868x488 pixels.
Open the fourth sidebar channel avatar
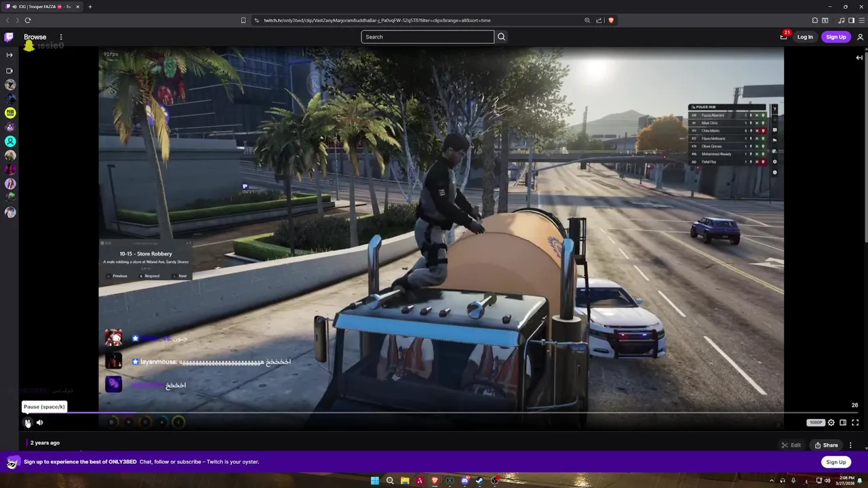click(x=10, y=127)
